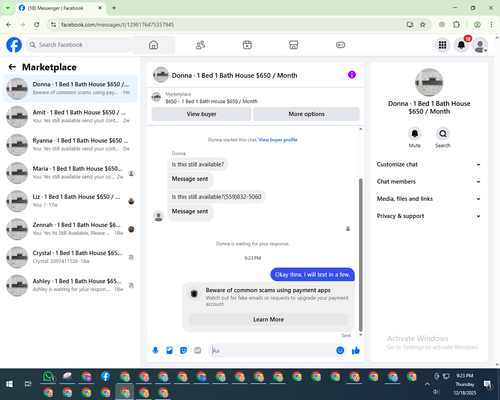Open Maria's house listing conversation
The image size is (500, 400).
coord(70,173)
